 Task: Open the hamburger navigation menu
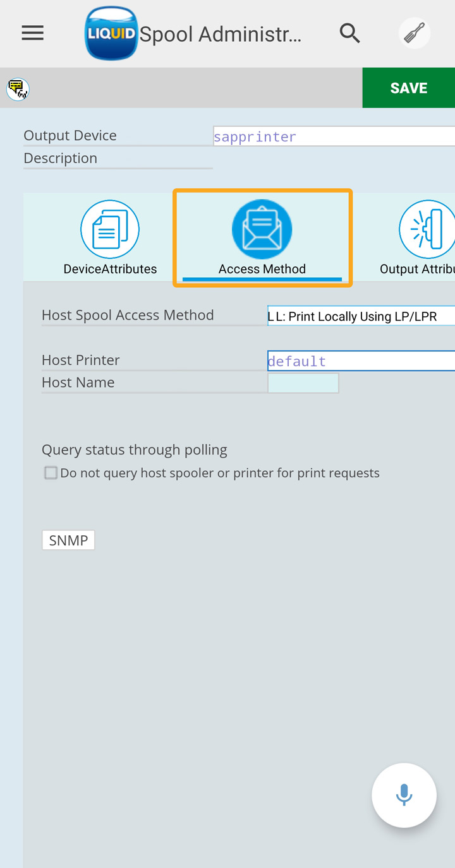[32, 33]
